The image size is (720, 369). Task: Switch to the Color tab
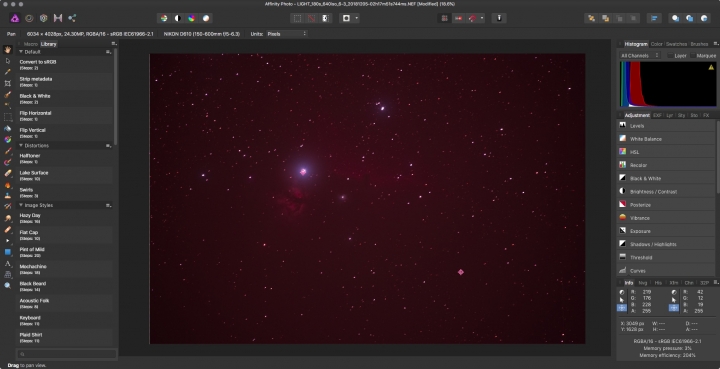[x=657, y=44]
